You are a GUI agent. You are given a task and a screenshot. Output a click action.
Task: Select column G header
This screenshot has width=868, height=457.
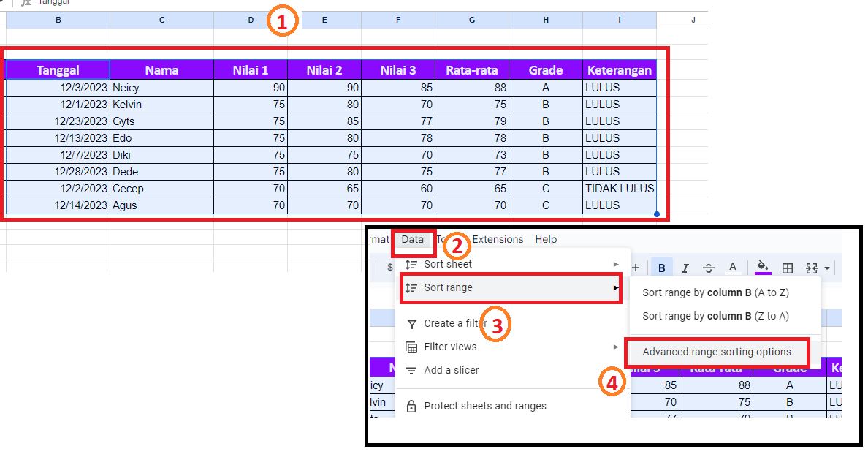pos(472,20)
